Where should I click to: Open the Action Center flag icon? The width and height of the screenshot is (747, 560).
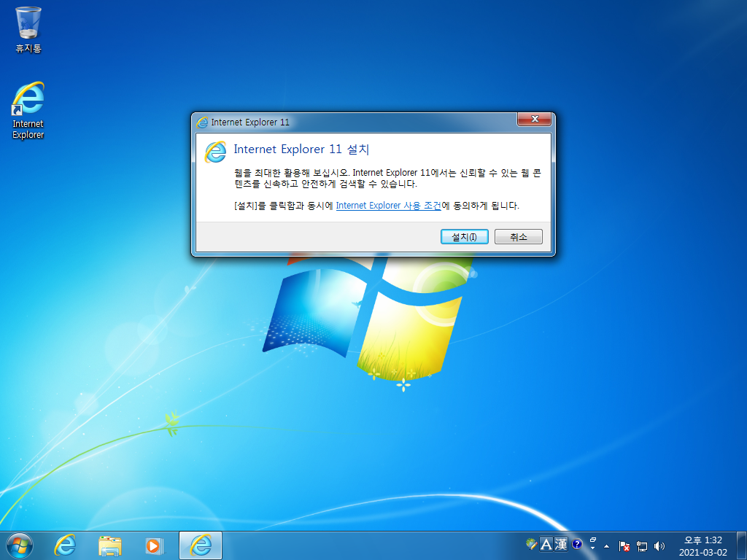[624, 545]
